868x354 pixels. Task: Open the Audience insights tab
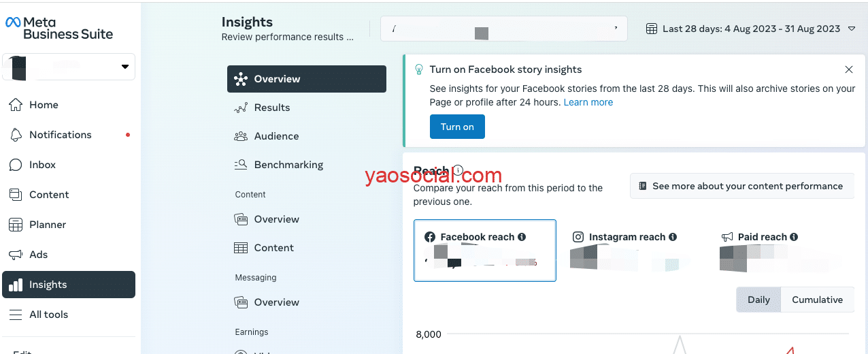pos(276,136)
